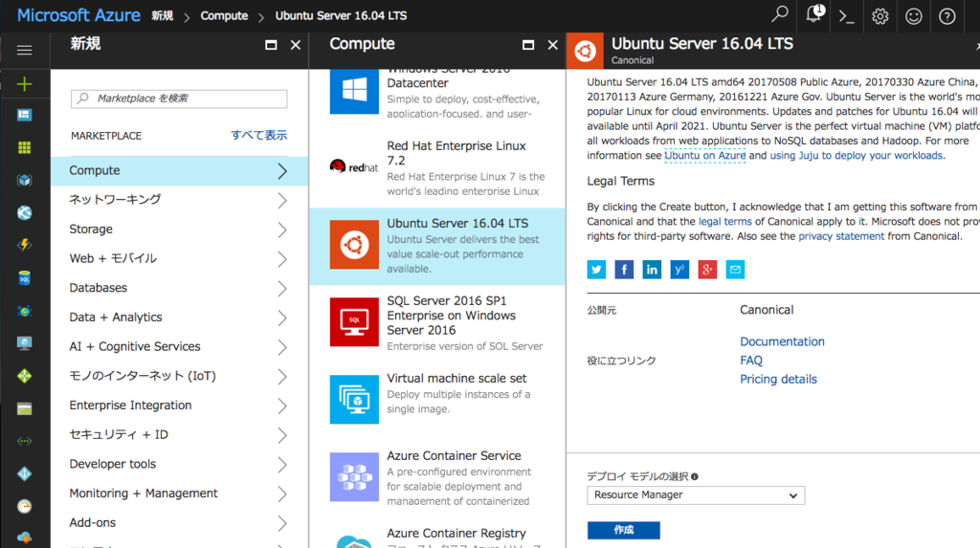Select Add-ons category
This screenshot has height=548, width=980.
tap(179, 523)
